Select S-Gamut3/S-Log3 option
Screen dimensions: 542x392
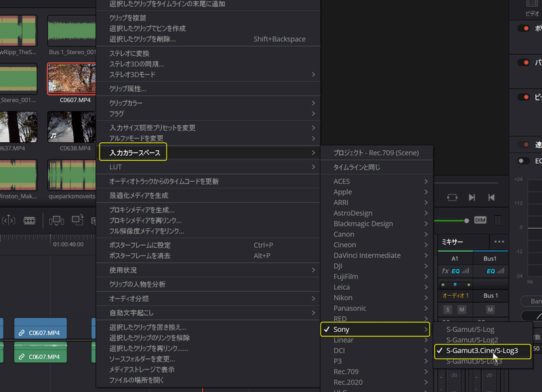point(483,362)
